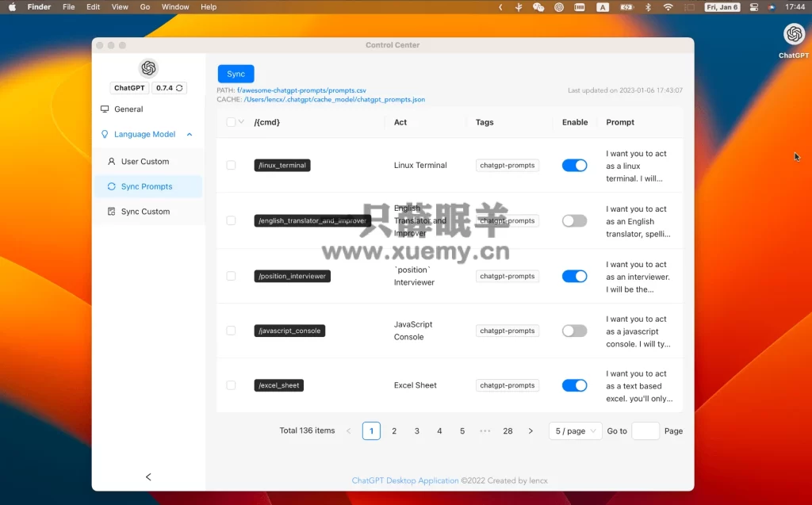Image resolution: width=812 pixels, height=505 pixels.
Task: Open the File menu
Action: tap(68, 6)
